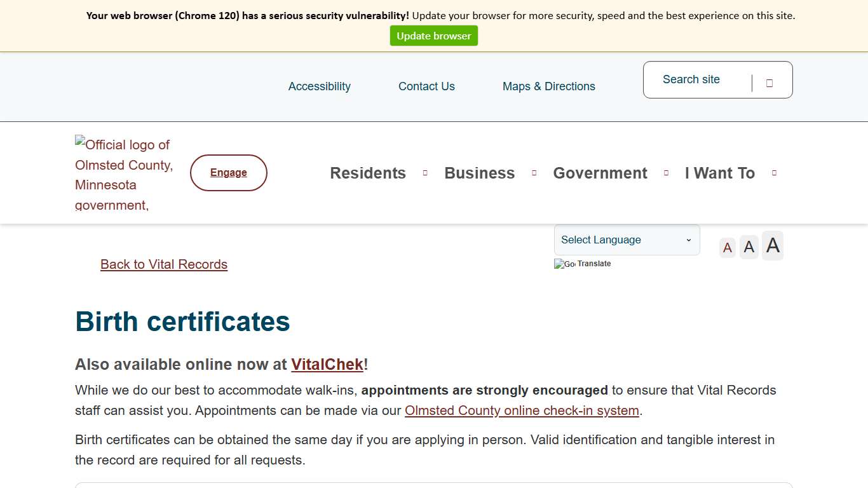868x488 pixels.
Task: Click the Olmsted County official logo
Action: click(x=124, y=173)
